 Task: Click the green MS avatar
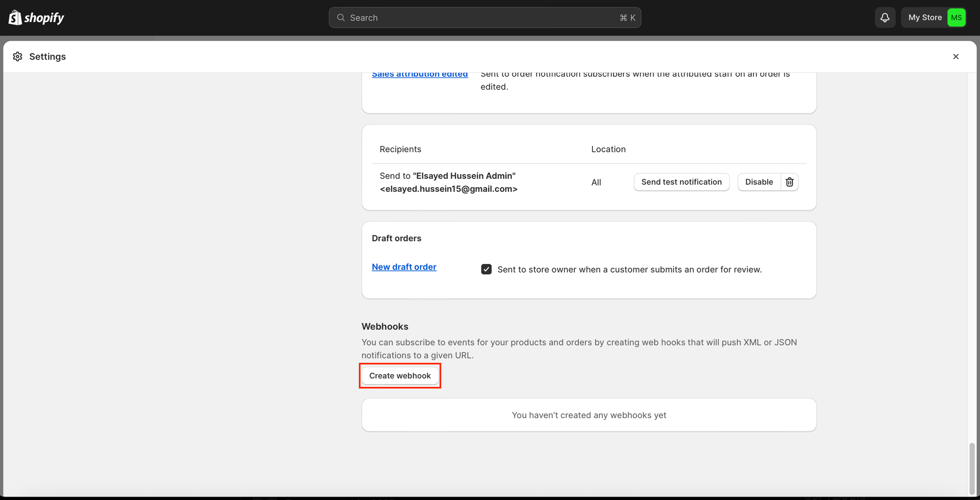click(x=956, y=18)
